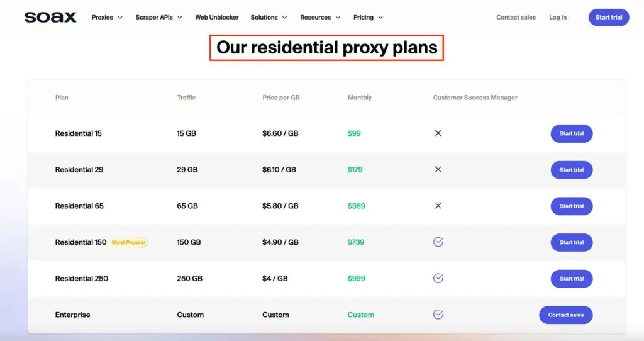Click the X icon in Residential 15 row
This screenshot has width=644, height=341.
click(x=438, y=133)
